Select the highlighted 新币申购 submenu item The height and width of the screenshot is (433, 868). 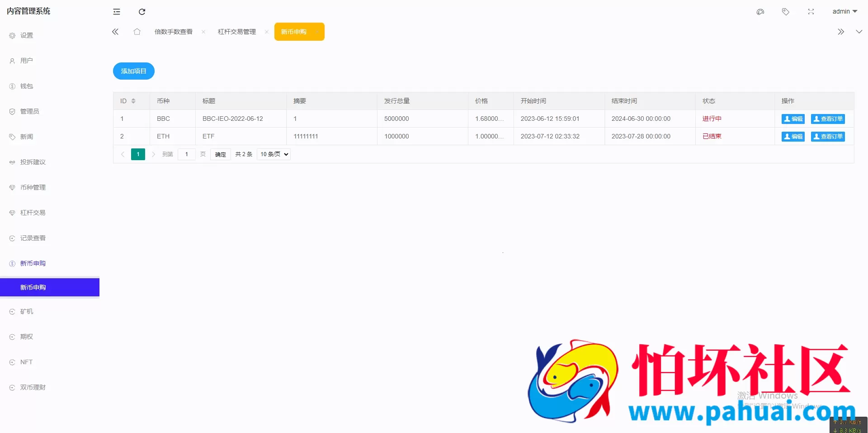[50, 287]
